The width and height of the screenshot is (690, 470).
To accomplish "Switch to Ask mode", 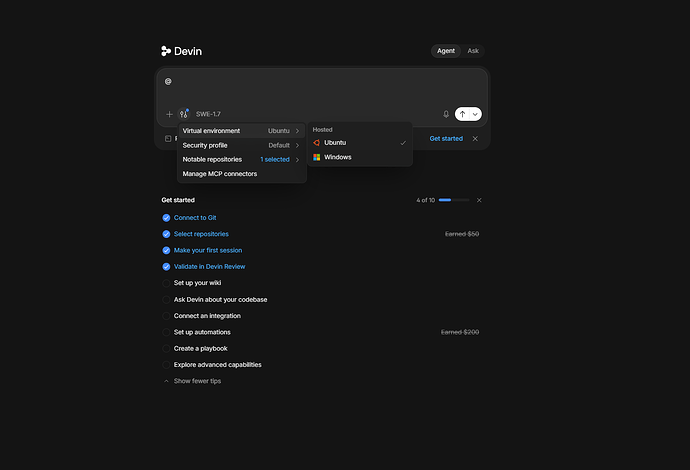I will pyautogui.click(x=473, y=51).
